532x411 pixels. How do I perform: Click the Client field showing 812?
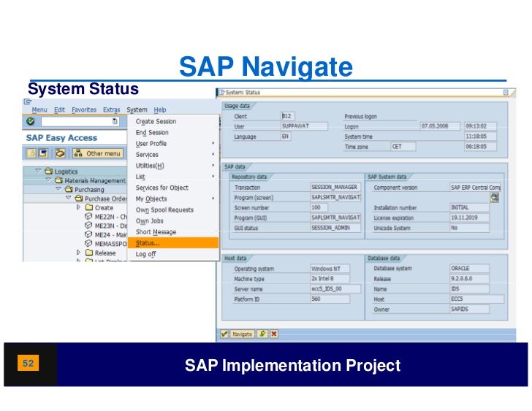coord(288,116)
